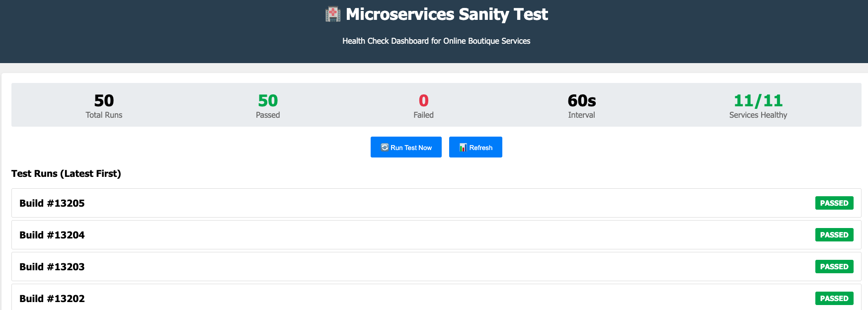Expand the Build #13202 test run
This screenshot has width=868, height=310.
[x=436, y=298]
